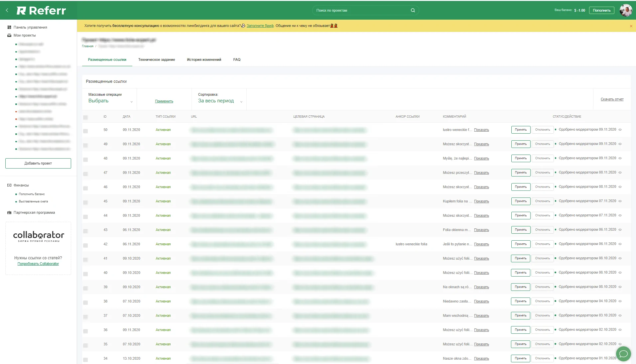Open the Сортировка За весь период dropdown
The height and width of the screenshot is (364, 636).
tap(219, 101)
